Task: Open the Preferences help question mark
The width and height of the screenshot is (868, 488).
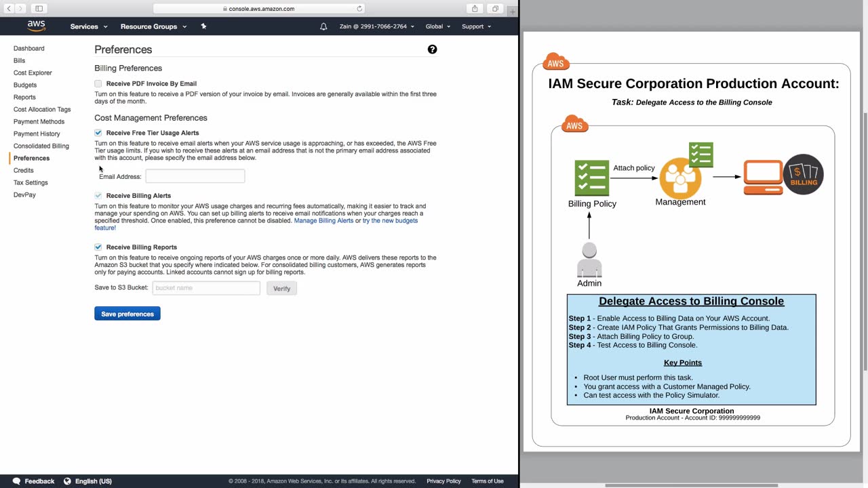Action: (432, 49)
